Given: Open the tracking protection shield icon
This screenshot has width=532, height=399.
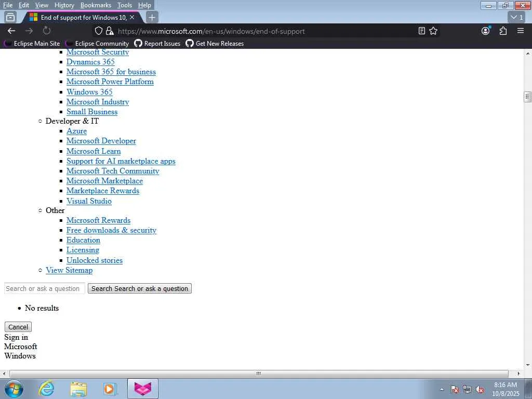Looking at the screenshot, I should click(98, 31).
